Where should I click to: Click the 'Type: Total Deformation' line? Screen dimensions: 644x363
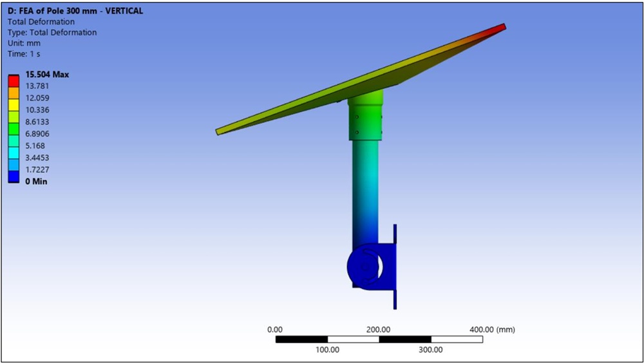tap(52, 32)
